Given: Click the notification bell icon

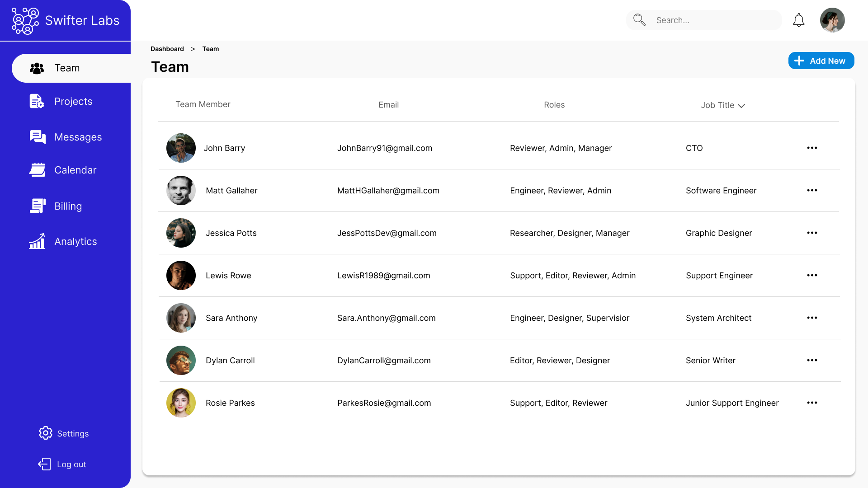Looking at the screenshot, I should coord(799,20).
